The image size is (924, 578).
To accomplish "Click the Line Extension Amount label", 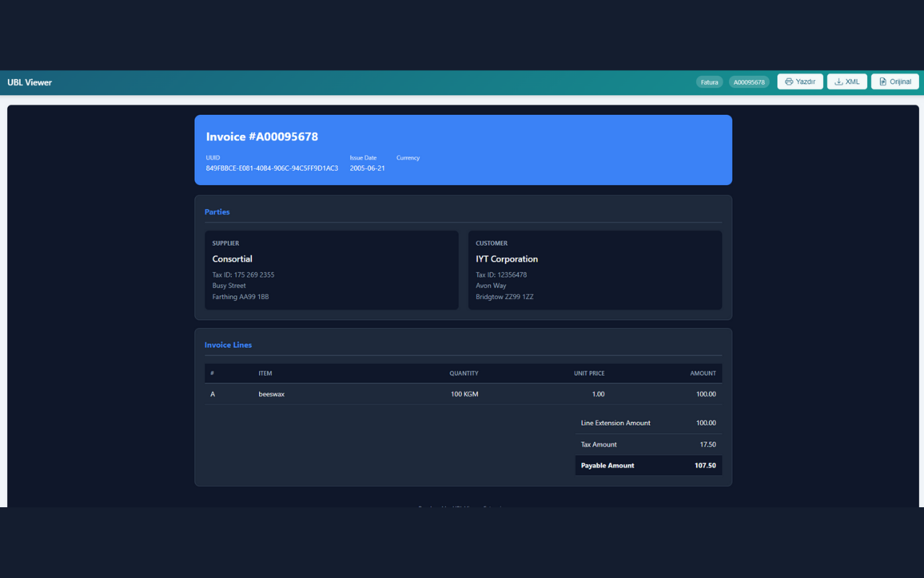I will click(x=616, y=423).
